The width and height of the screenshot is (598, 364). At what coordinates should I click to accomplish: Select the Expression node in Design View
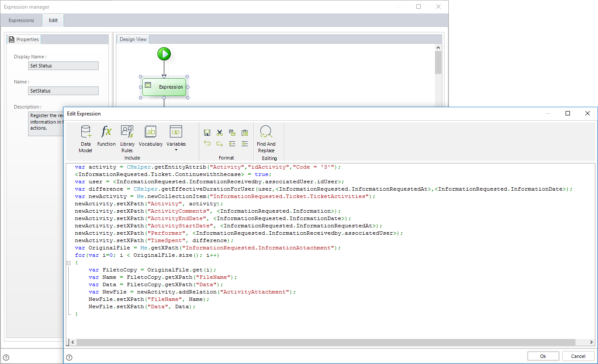164,87
